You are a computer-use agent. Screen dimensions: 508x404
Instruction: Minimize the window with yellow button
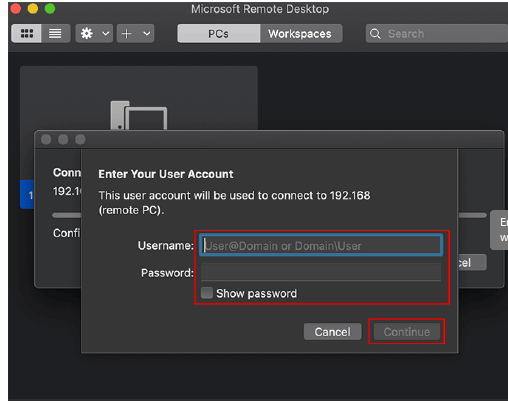[x=33, y=8]
